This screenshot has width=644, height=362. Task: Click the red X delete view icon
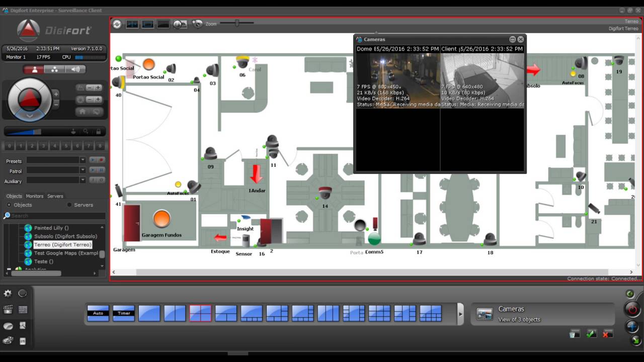[608, 333]
